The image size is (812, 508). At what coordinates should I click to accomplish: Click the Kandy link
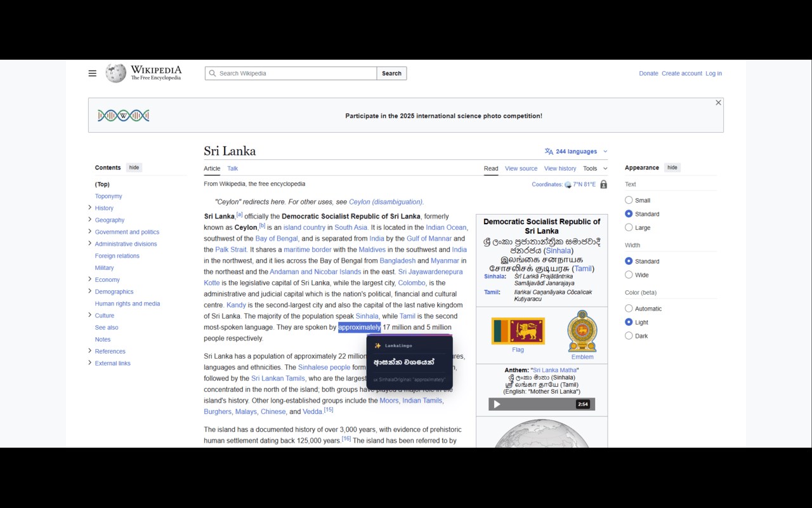click(236, 305)
